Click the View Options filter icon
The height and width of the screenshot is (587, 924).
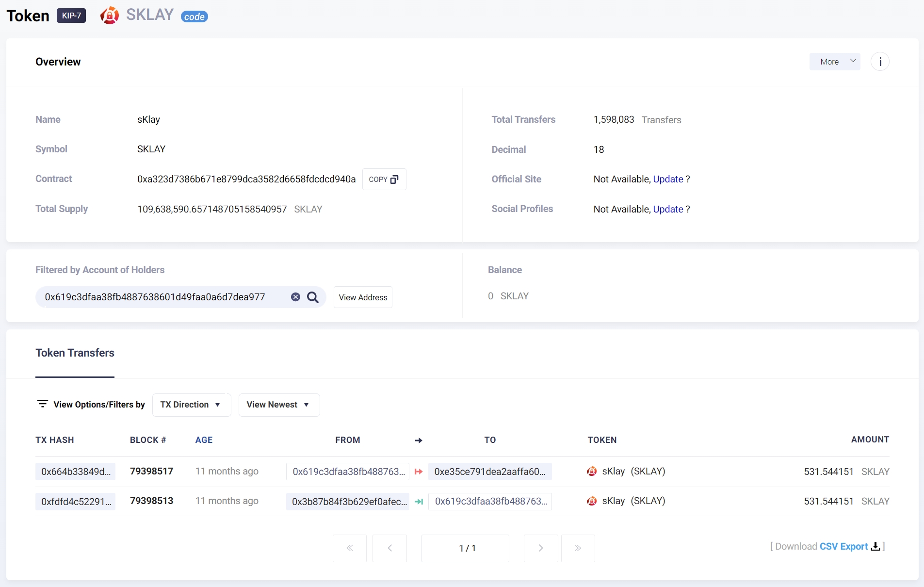coord(43,404)
